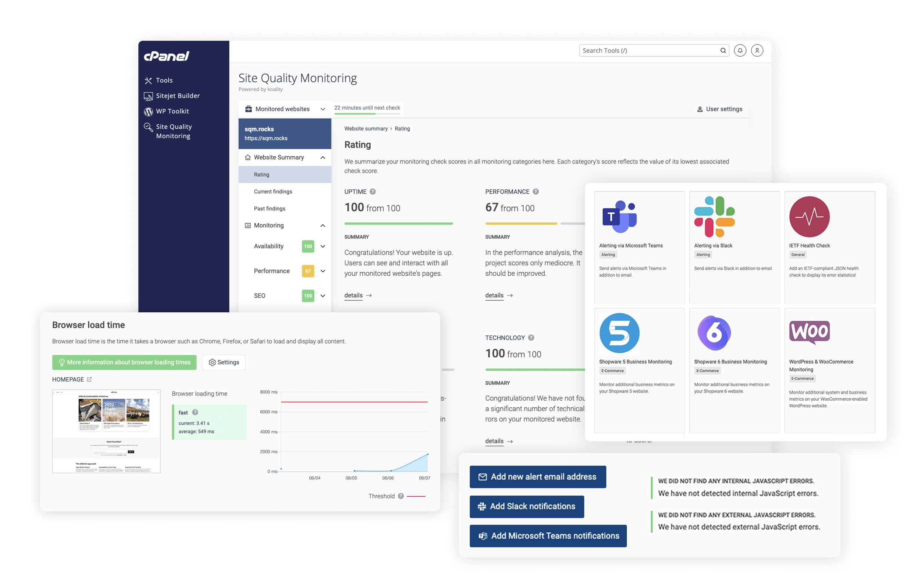Image resolution: width=910 pixels, height=588 pixels.
Task: Collapse the Website Summary section
Action: (x=285, y=157)
